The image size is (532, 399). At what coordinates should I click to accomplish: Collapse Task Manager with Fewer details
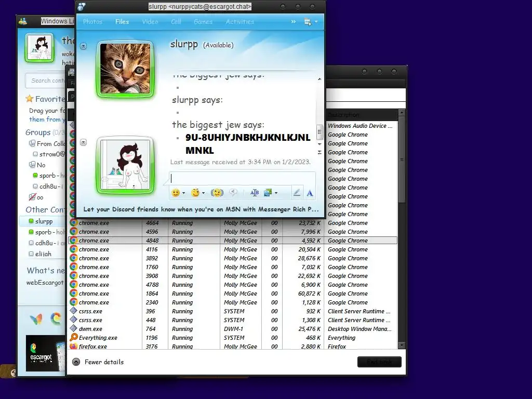coord(98,362)
